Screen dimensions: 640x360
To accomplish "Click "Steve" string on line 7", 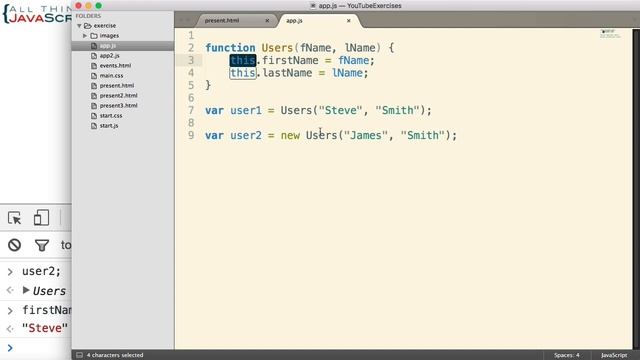I will 340,110.
